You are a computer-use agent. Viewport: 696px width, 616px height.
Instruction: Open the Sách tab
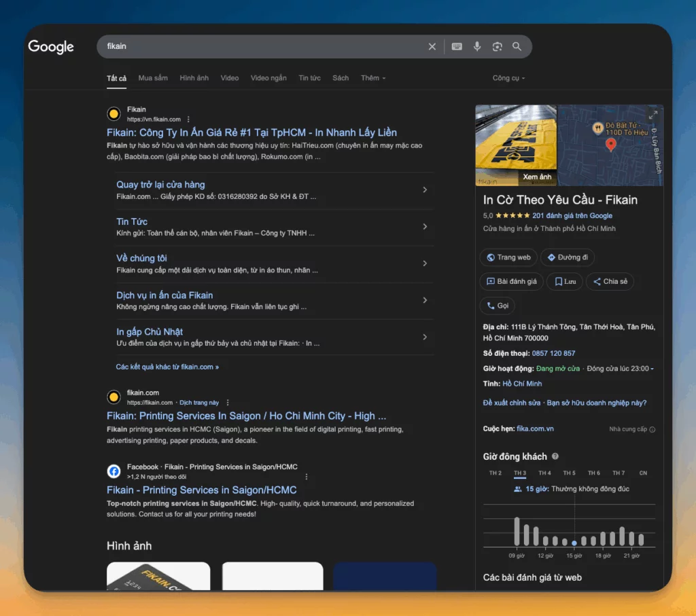pyautogui.click(x=341, y=78)
